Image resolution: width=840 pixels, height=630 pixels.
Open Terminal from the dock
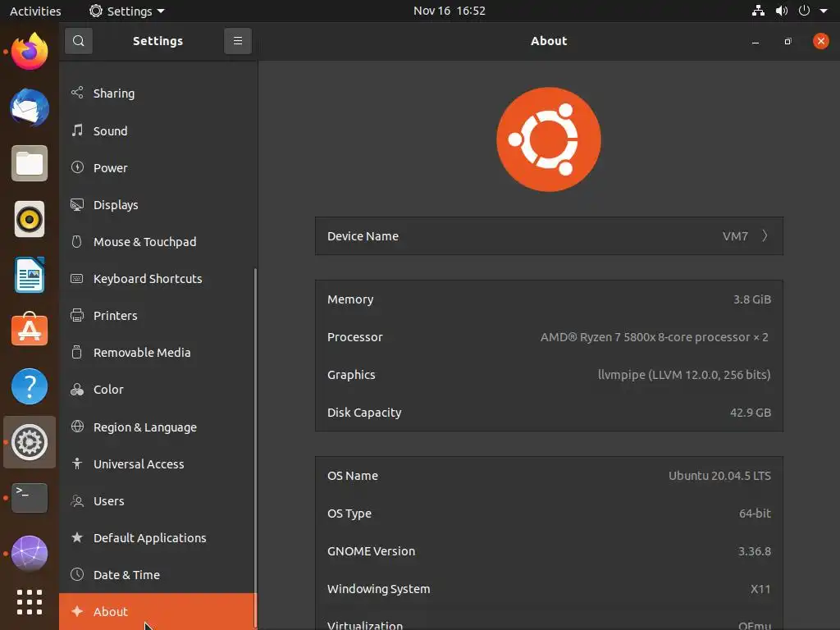click(x=30, y=498)
